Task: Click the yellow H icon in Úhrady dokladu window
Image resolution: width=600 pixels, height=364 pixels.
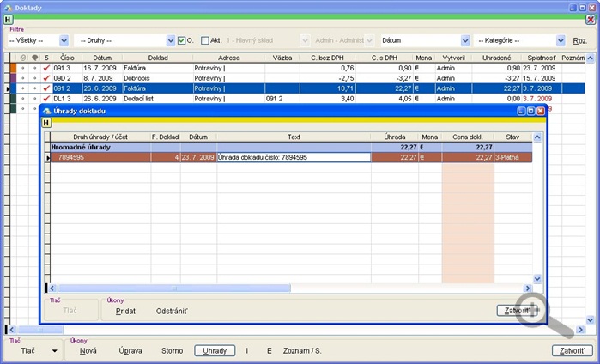Action: pos(46,123)
